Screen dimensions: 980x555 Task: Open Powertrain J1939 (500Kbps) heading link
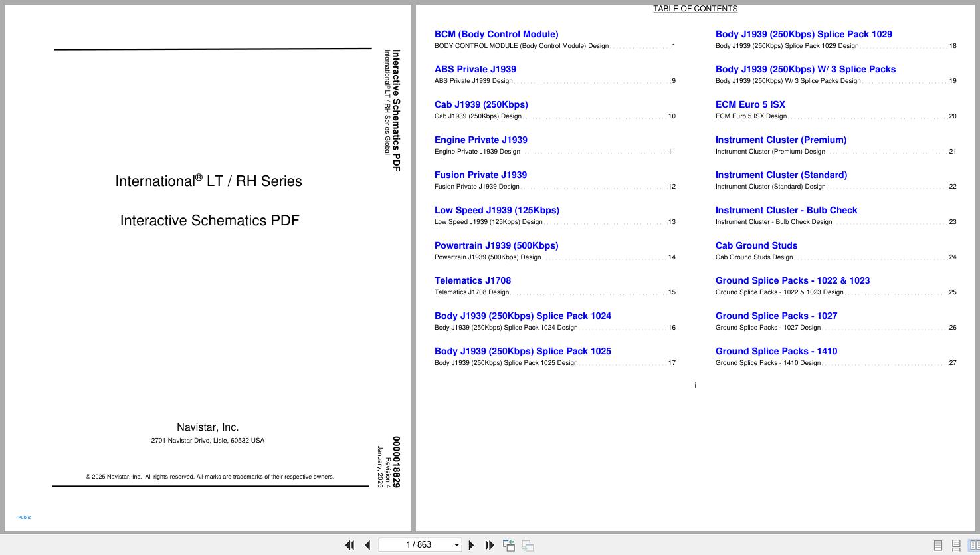[x=496, y=245]
